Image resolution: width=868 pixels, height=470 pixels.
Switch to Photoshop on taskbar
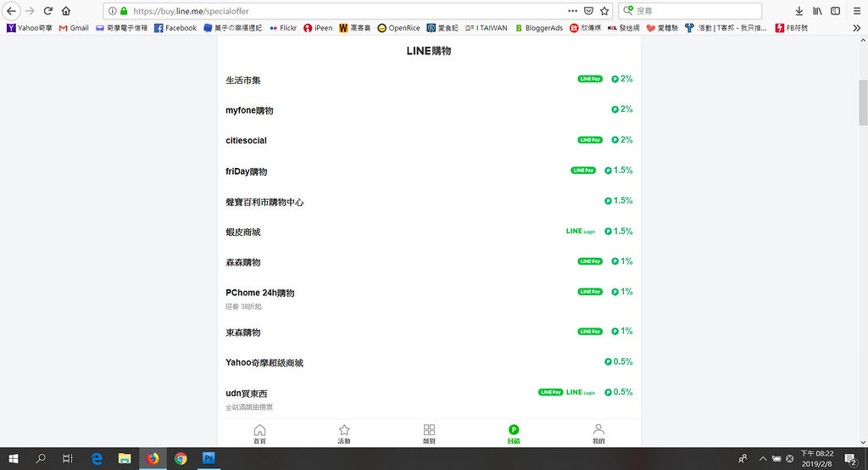coord(209,458)
